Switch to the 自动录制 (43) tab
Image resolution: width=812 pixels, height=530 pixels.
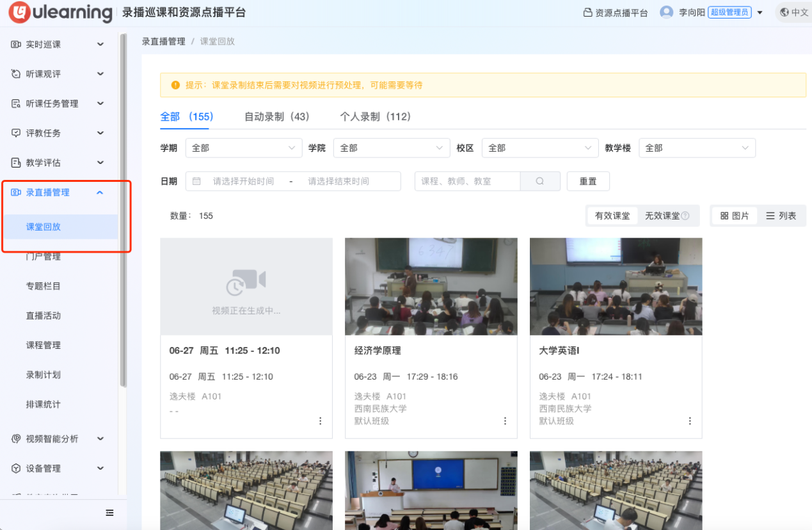tap(276, 116)
